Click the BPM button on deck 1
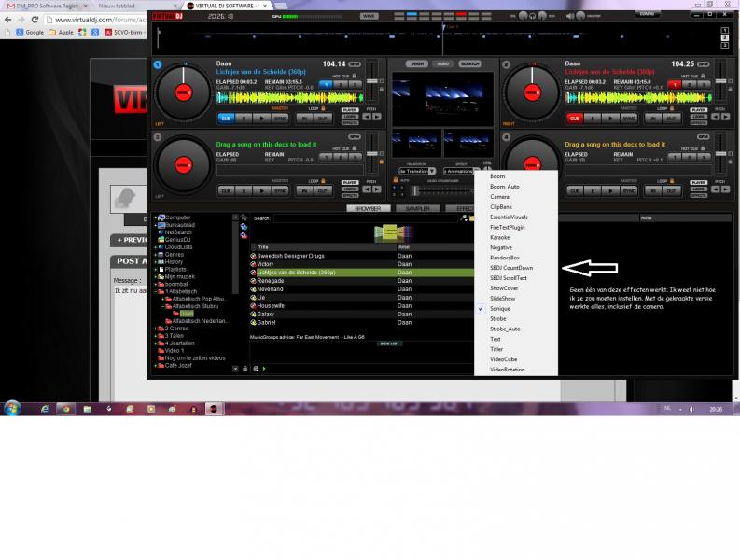Image resolution: width=740 pixels, height=560 pixels. 355,64
